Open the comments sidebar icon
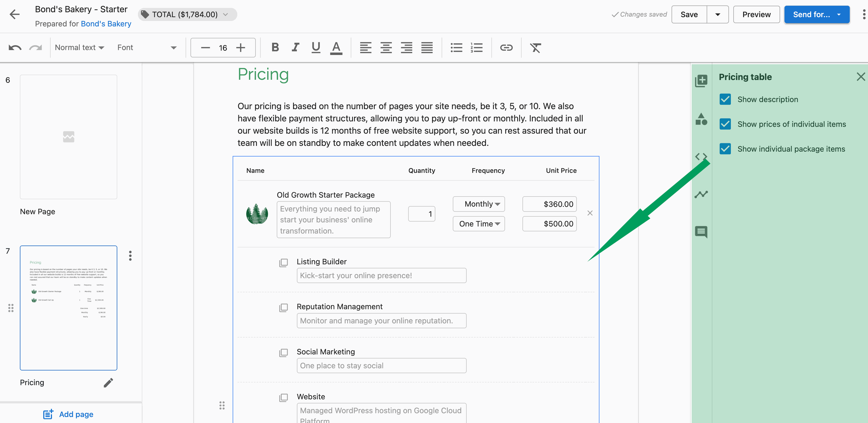This screenshot has height=423, width=868. [x=701, y=232]
